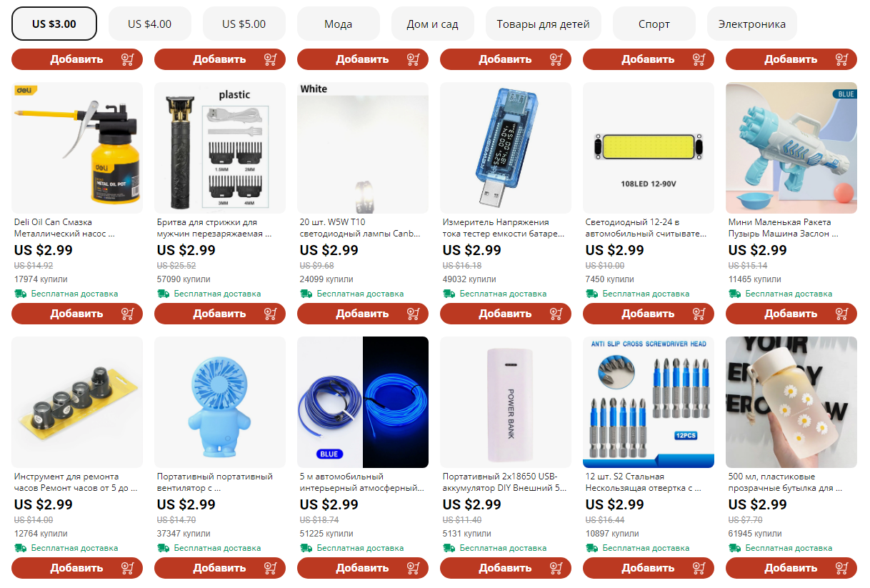Viewport: 870px width, 588px height.
Task: Add the USB voltage tester to cart
Action: coord(506,314)
